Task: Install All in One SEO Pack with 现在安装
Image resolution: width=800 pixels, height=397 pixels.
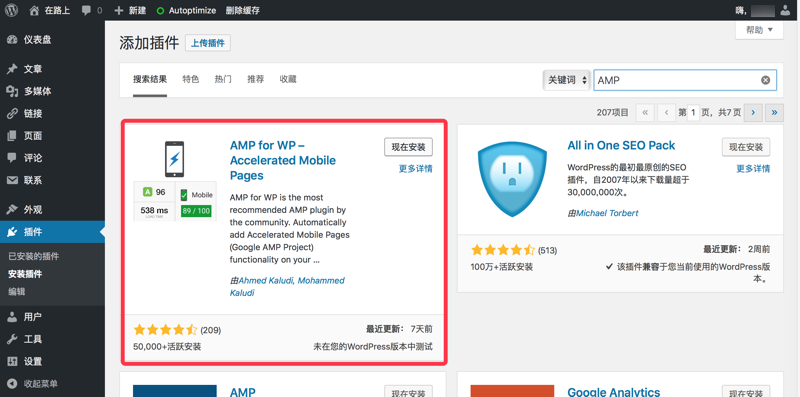Action: point(746,147)
